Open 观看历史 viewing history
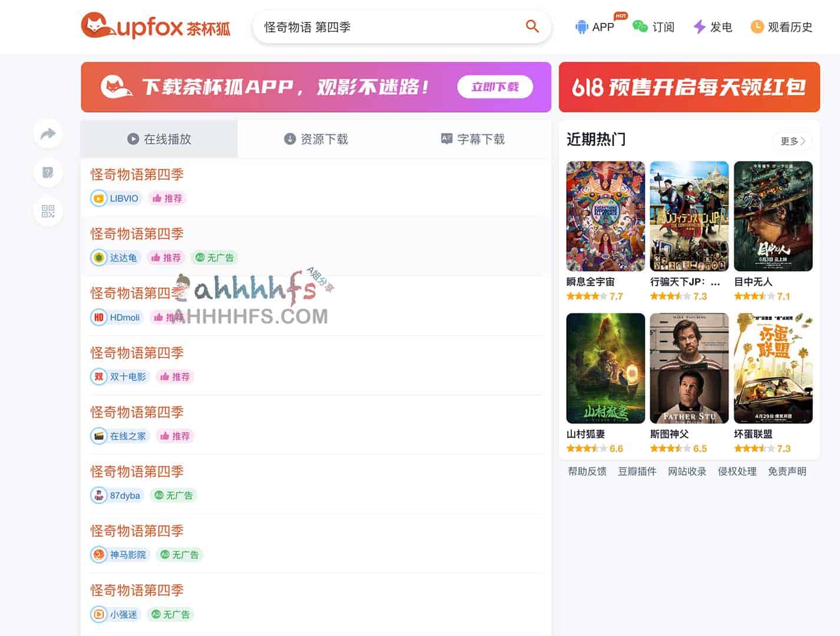The height and width of the screenshot is (636, 840). tap(782, 27)
